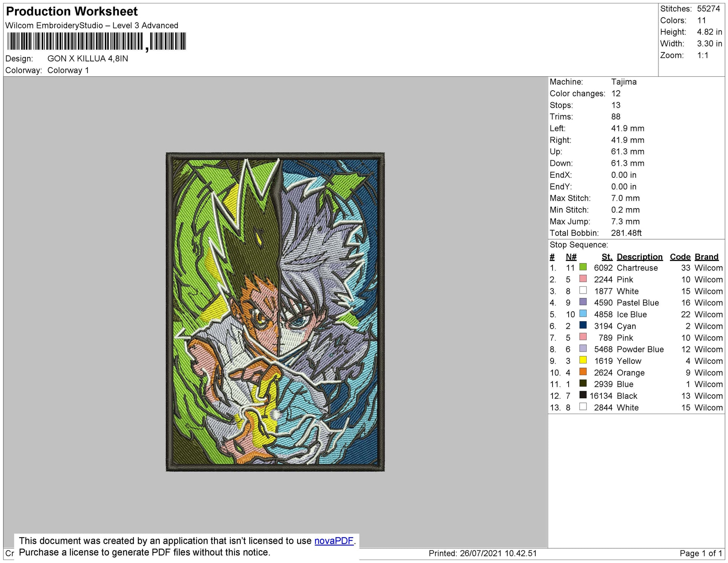Click the N# column header
This screenshot has height=563, width=728.
click(x=571, y=257)
